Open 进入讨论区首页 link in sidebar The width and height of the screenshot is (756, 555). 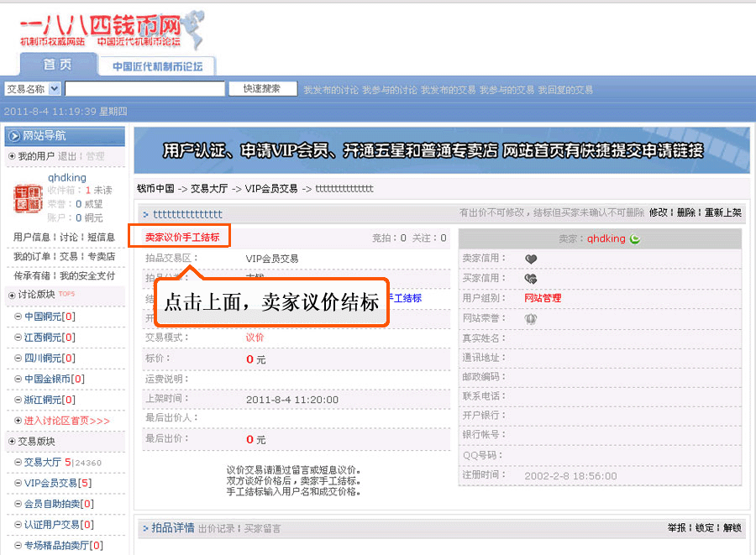pos(67,421)
